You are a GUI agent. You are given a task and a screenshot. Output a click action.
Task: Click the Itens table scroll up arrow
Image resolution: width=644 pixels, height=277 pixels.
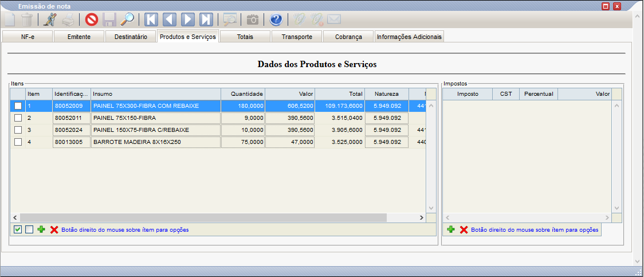pos(431,105)
